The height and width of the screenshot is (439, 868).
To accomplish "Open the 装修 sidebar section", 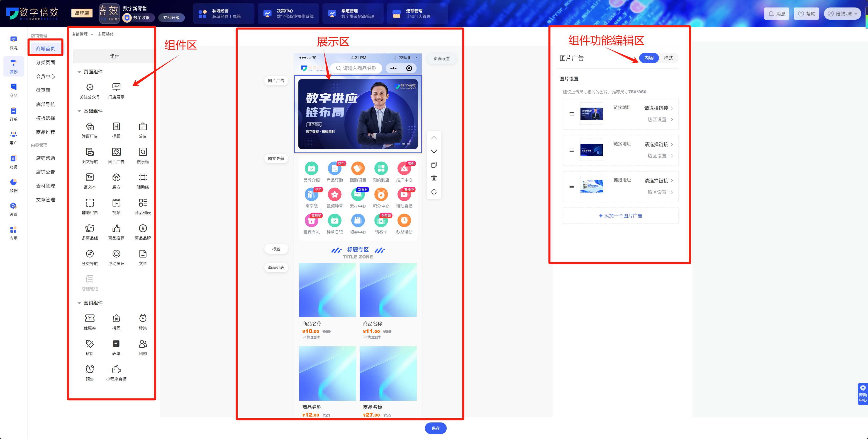I will click(13, 67).
